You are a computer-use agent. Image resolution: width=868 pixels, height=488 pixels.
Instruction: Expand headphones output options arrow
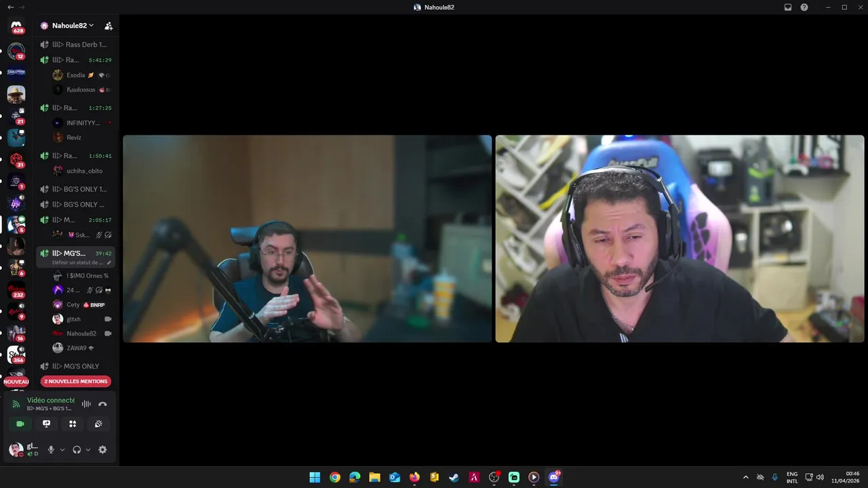coord(88,449)
